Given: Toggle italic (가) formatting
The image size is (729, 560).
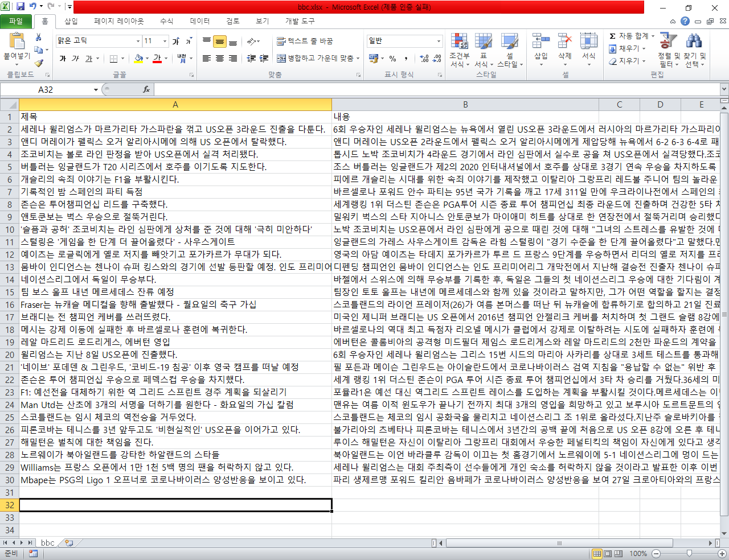Looking at the screenshot, I should tap(75, 58).
